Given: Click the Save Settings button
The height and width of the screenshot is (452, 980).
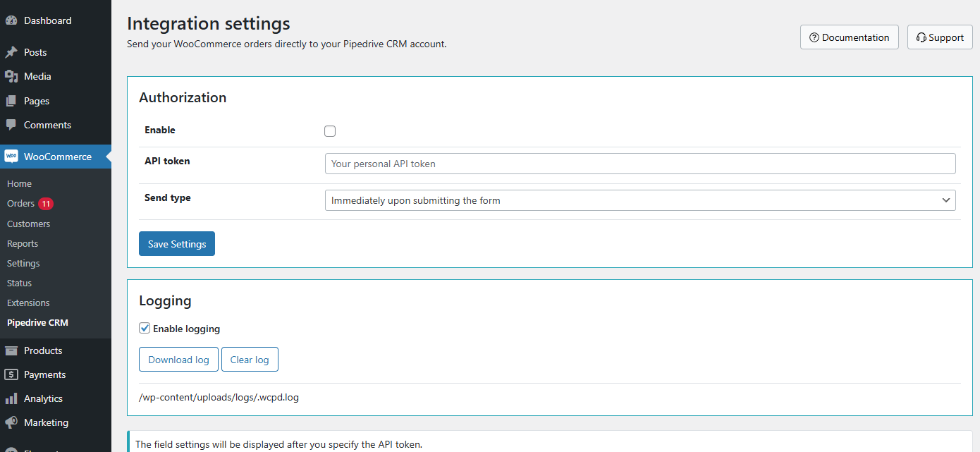Looking at the screenshot, I should coord(177,243).
